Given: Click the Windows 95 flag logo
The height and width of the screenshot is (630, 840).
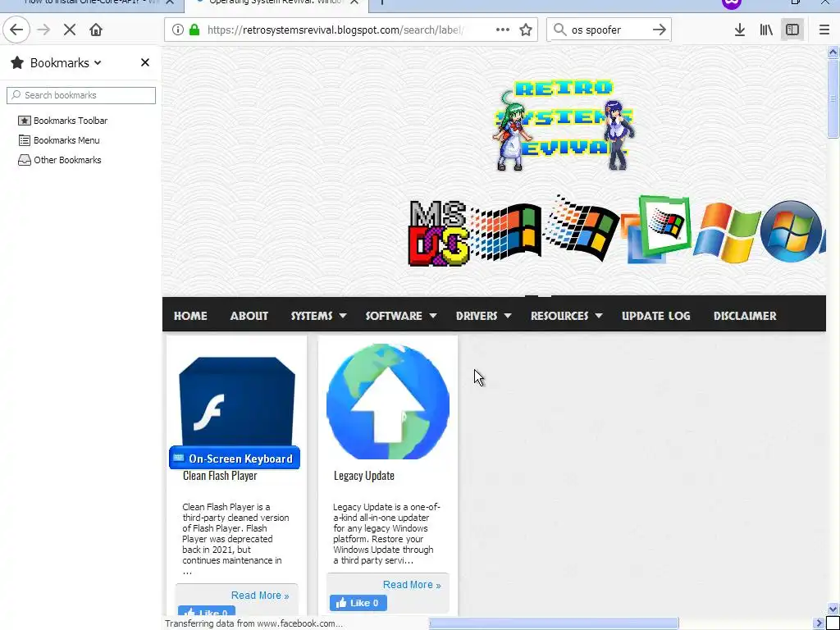Looking at the screenshot, I should pyautogui.click(x=581, y=228).
